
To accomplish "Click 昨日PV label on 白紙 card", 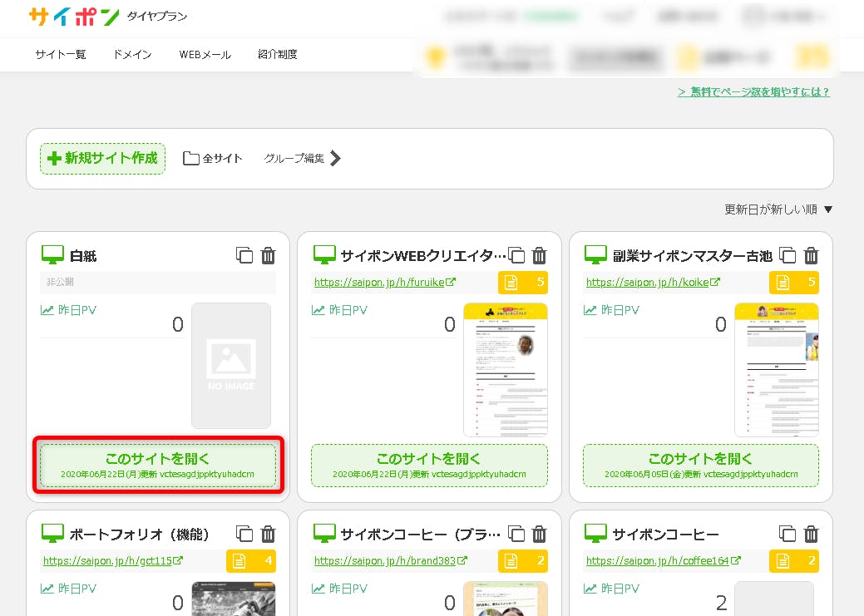I will 69,310.
